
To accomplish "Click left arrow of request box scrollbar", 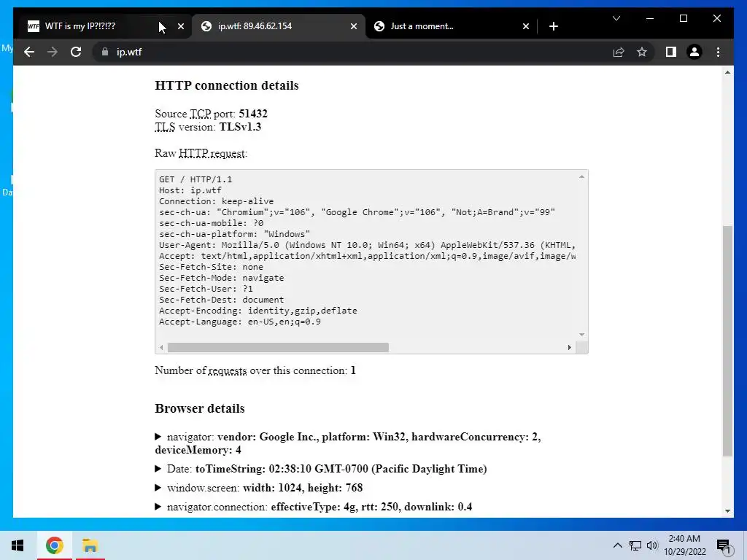I will (161, 347).
